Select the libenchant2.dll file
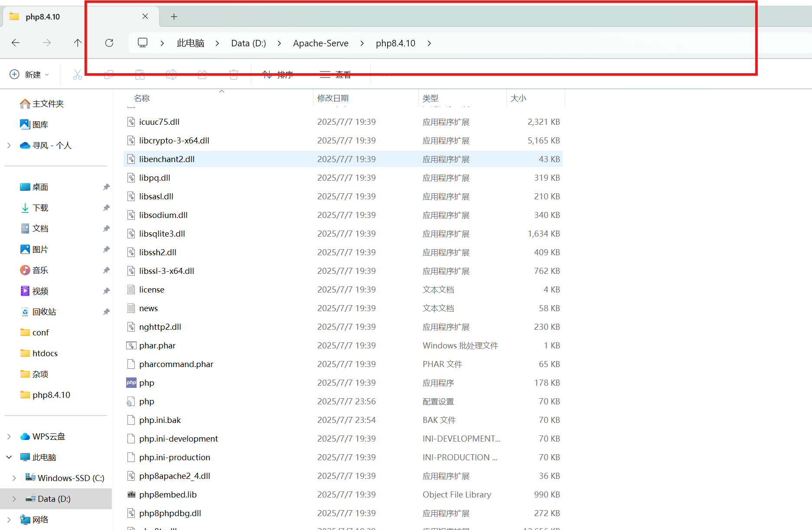The height and width of the screenshot is (530, 812). click(x=166, y=159)
